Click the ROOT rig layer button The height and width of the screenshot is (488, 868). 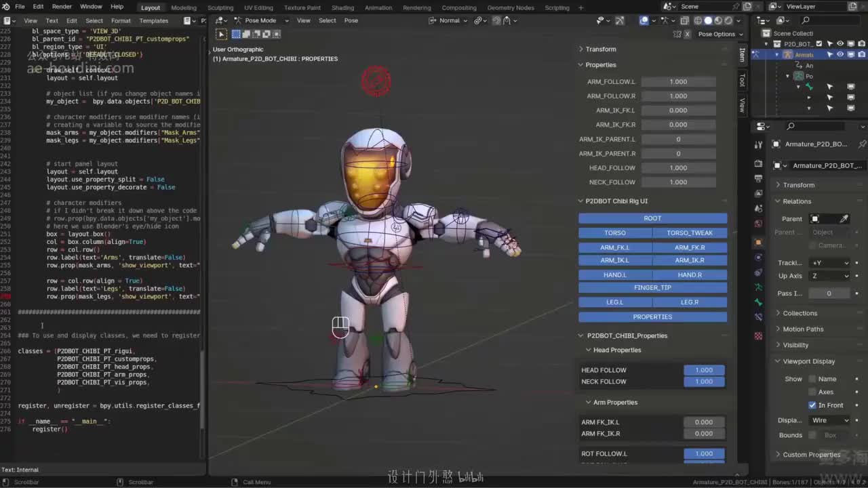click(652, 218)
